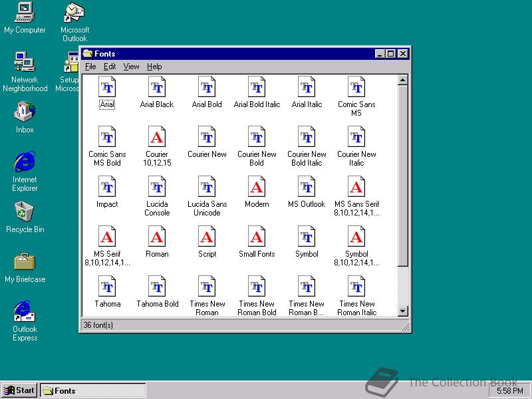This screenshot has width=532, height=399.
Task: Open the File menu
Action: (90, 66)
